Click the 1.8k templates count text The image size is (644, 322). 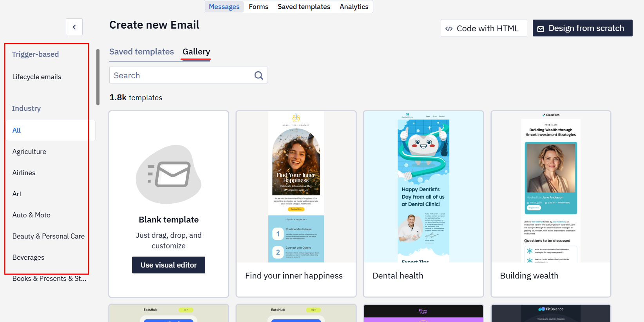[136, 98]
